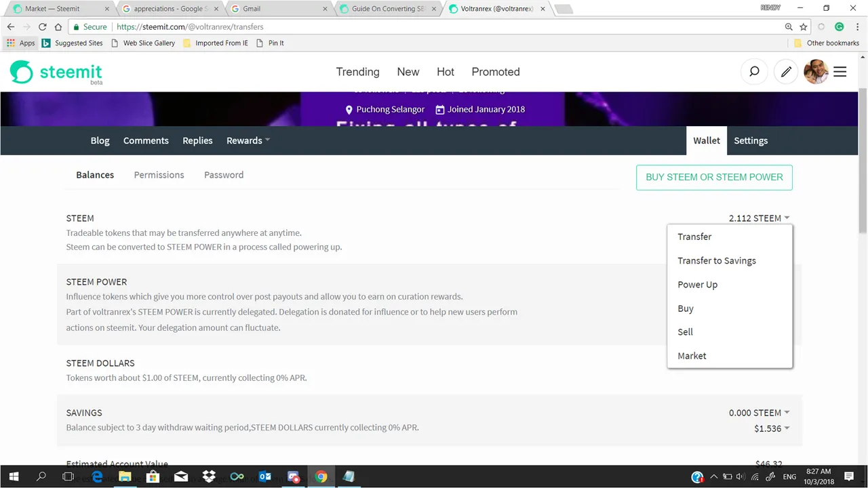This screenshot has width=868, height=488.
Task: Open Dropbox from the taskbar
Action: [x=209, y=476]
